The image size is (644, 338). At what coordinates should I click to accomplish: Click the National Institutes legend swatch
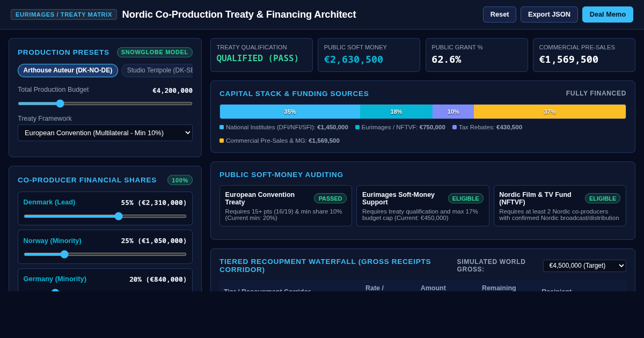[222, 127]
